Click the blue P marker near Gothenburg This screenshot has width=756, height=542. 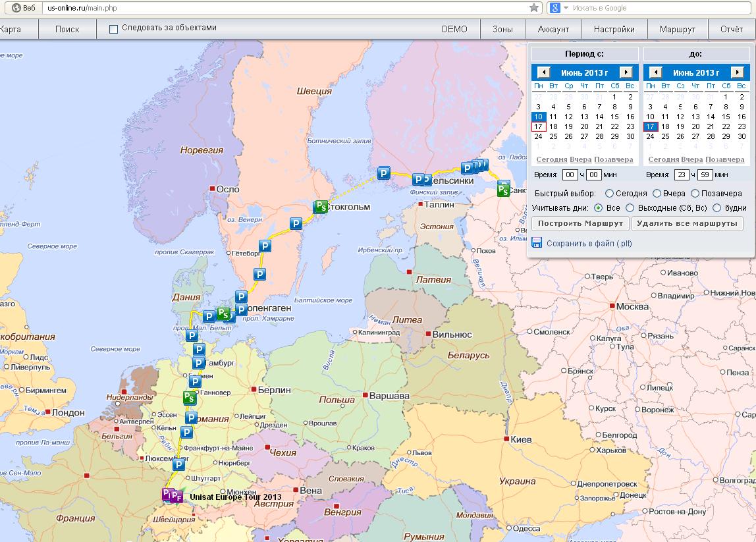pyautogui.click(x=265, y=246)
